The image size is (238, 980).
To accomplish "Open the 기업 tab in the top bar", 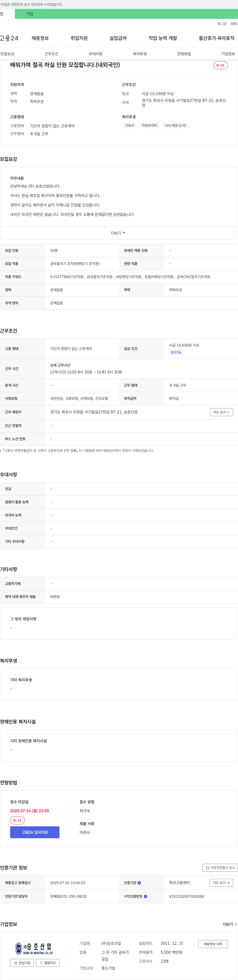I will pos(29,14).
